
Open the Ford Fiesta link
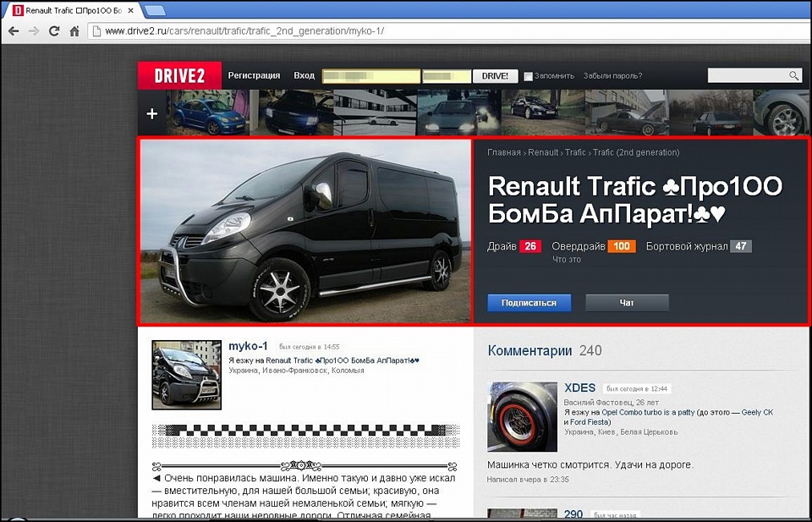coord(590,421)
